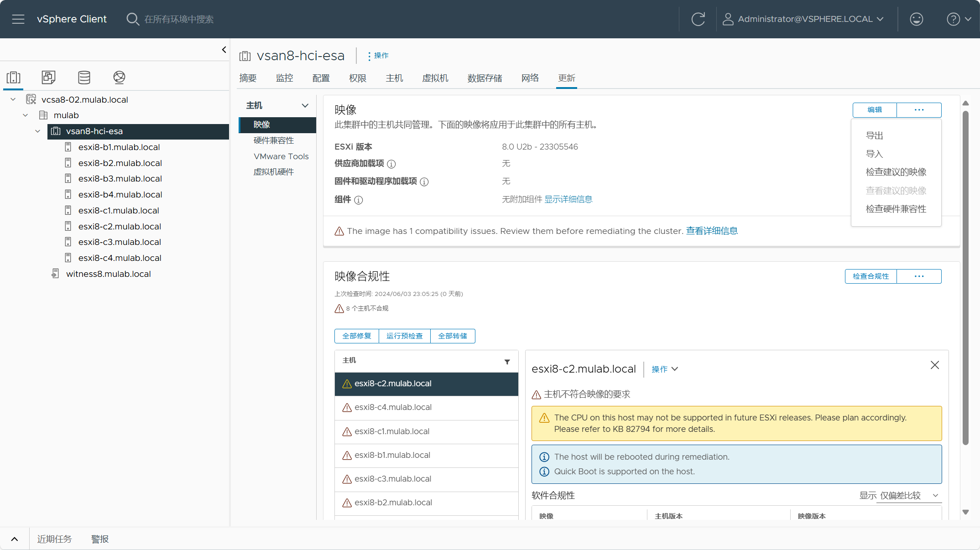Click the 编辑 image button
This screenshot has height=550, width=980.
(x=875, y=110)
